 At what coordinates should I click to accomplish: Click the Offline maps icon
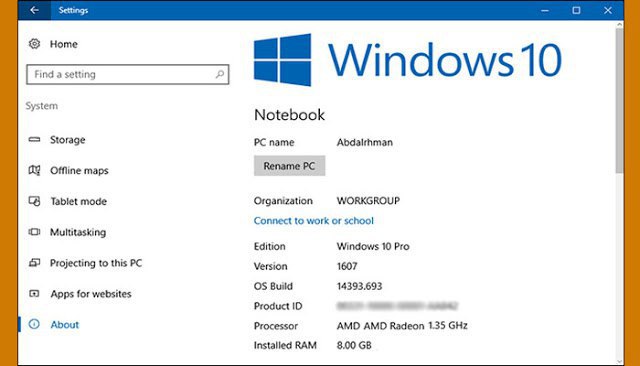point(34,170)
